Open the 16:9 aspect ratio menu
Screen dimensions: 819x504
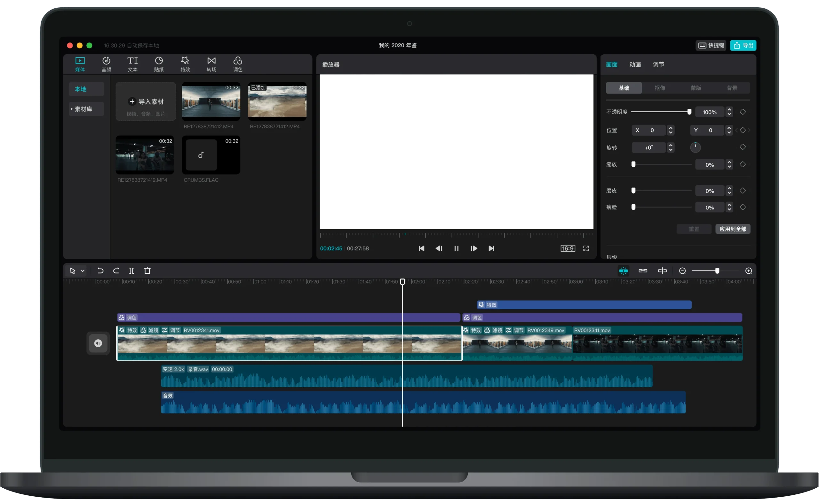[568, 248]
